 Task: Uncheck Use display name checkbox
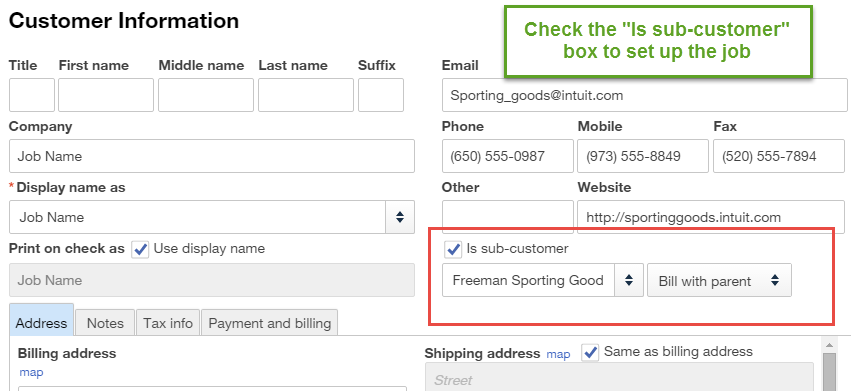(140, 249)
